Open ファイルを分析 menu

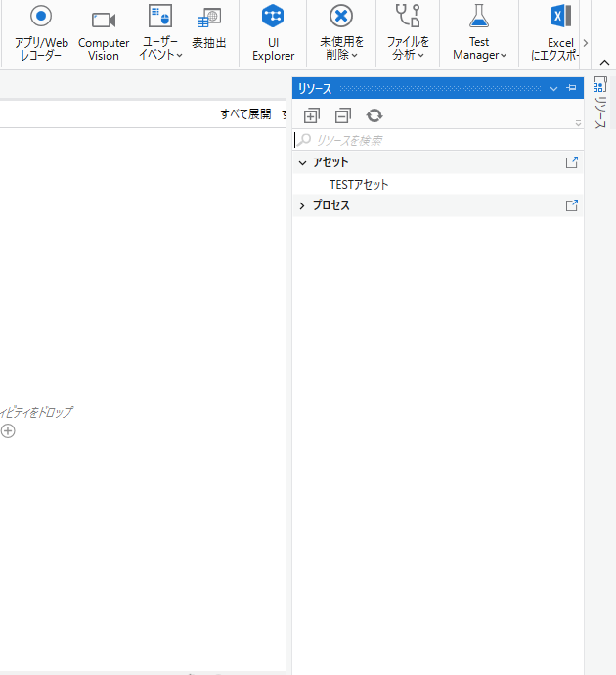pos(408,32)
